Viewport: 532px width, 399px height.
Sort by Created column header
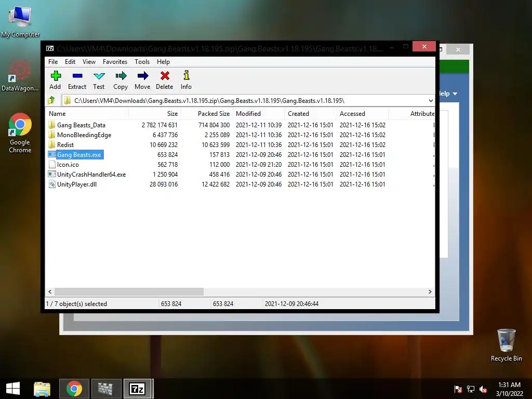[311, 114]
